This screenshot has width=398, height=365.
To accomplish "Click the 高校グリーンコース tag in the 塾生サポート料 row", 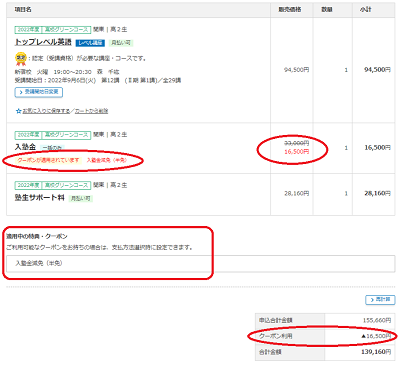I will point(66,185).
